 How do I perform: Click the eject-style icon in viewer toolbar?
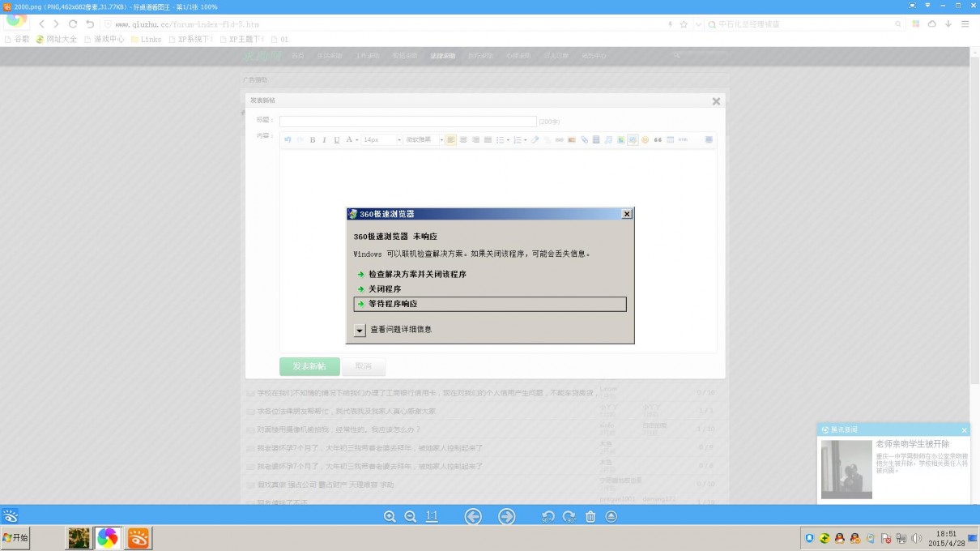coord(611,517)
